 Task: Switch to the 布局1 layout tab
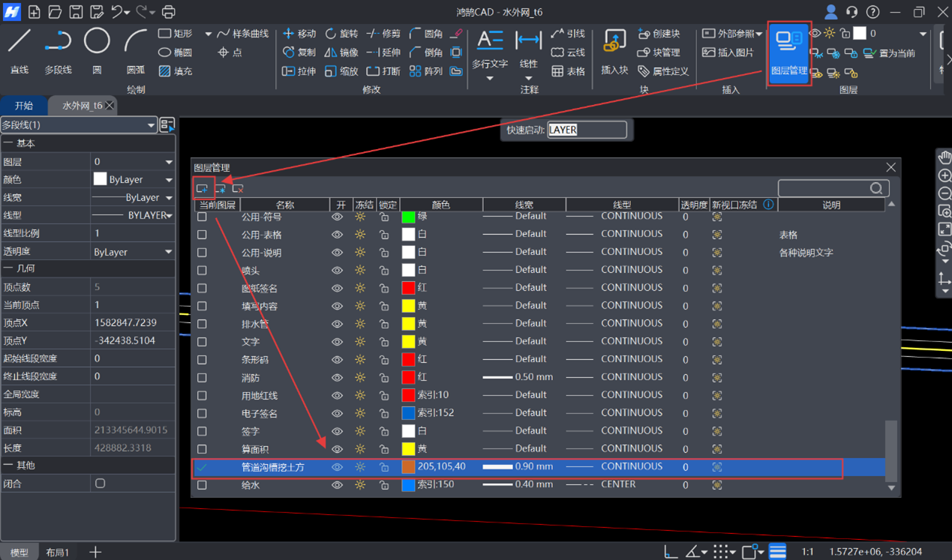58,553
